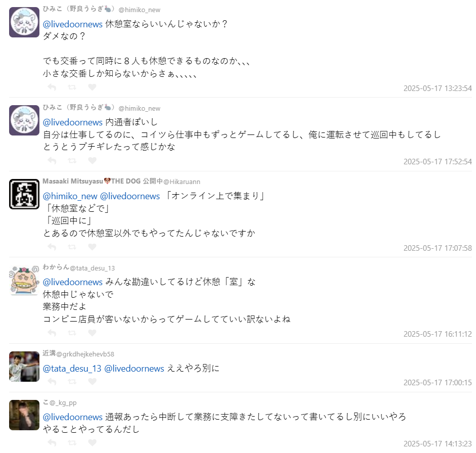Like Masaaki Mitsuyasu's tweet

[92, 247]
